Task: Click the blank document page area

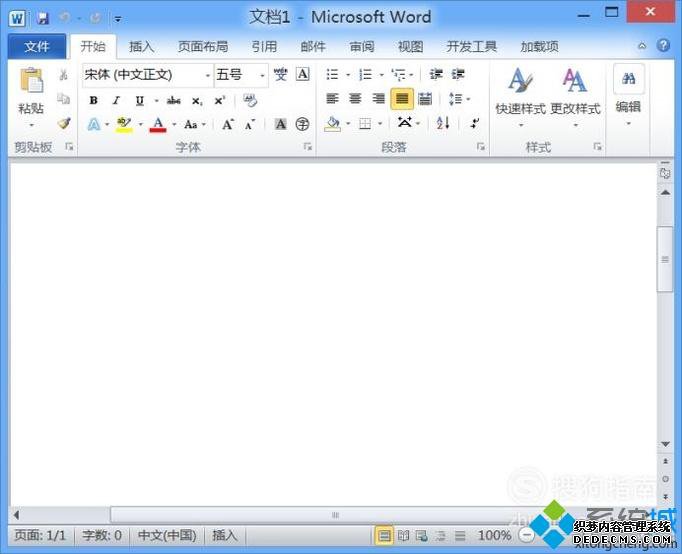Action: coord(333,333)
